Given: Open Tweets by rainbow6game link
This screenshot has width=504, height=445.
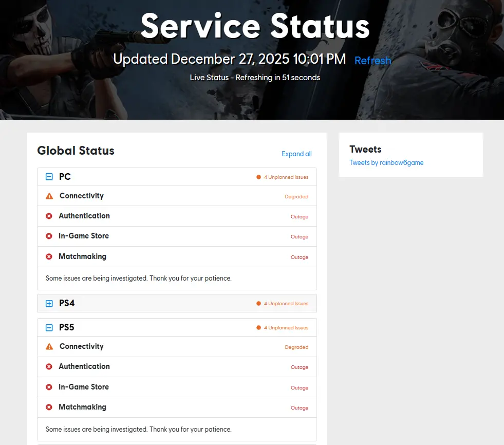Looking at the screenshot, I should (386, 163).
